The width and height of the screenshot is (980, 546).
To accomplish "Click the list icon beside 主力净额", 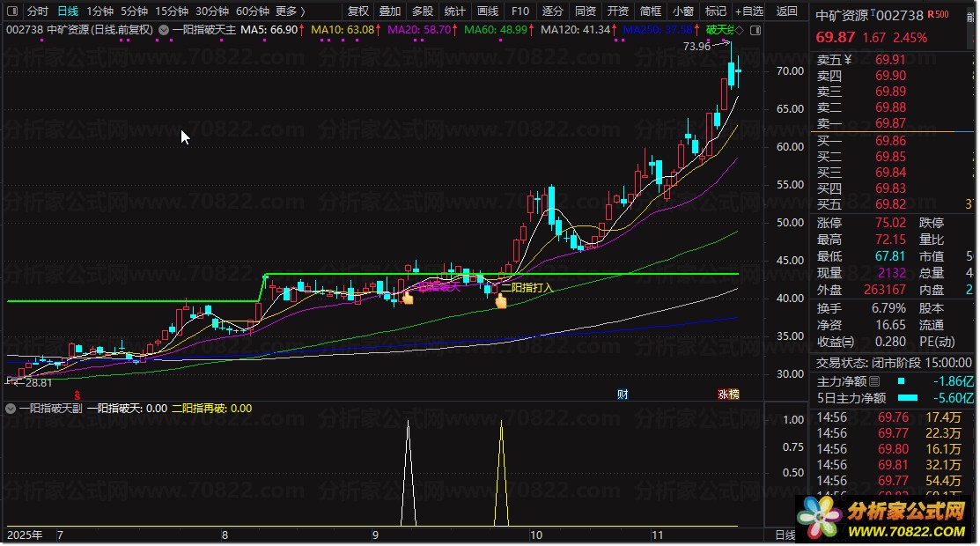I will click(x=874, y=382).
